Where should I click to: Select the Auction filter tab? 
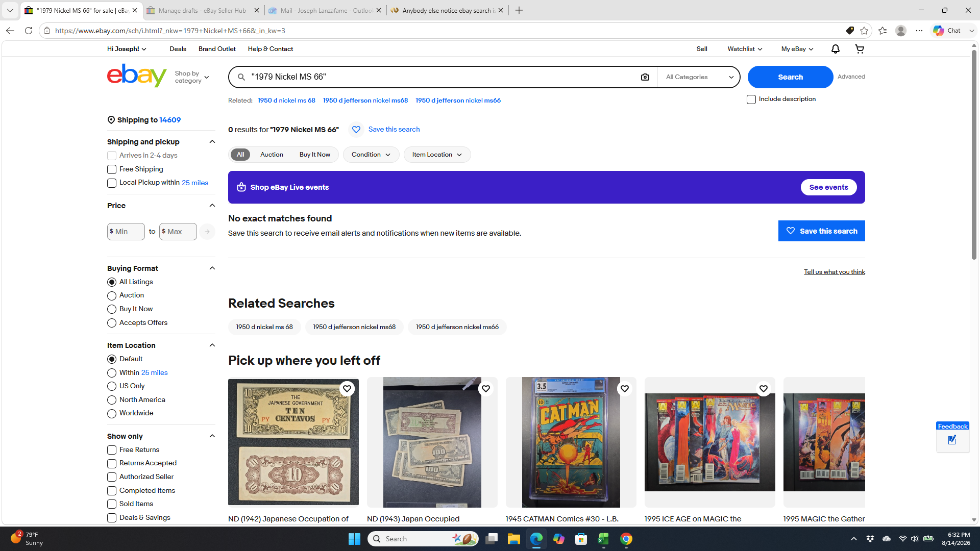(272, 155)
